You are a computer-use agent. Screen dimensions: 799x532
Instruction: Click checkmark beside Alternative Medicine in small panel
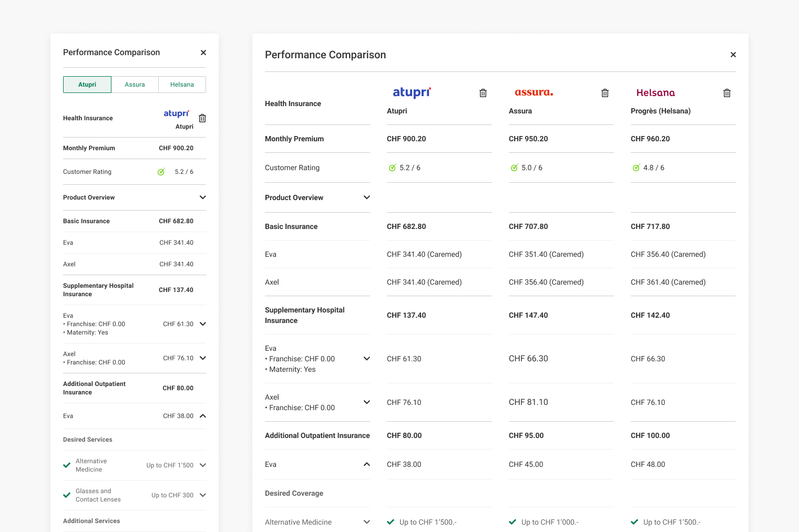pyautogui.click(x=67, y=465)
